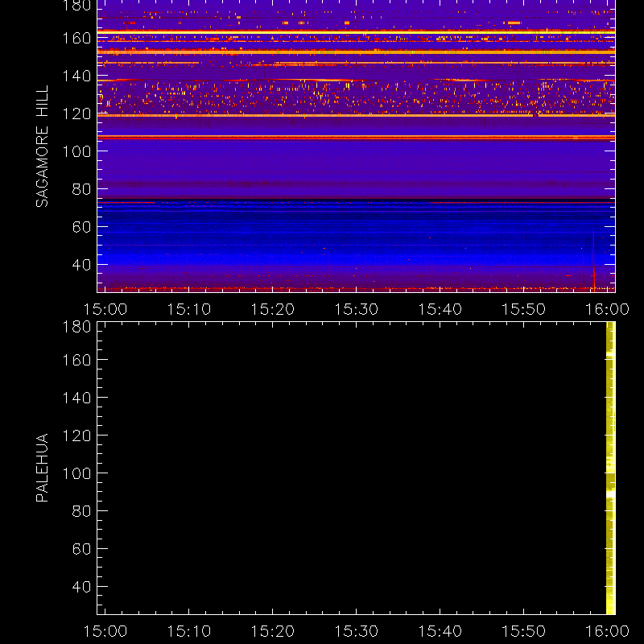
Task: Select 40 label on Palehua axis
Action: (81, 587)
